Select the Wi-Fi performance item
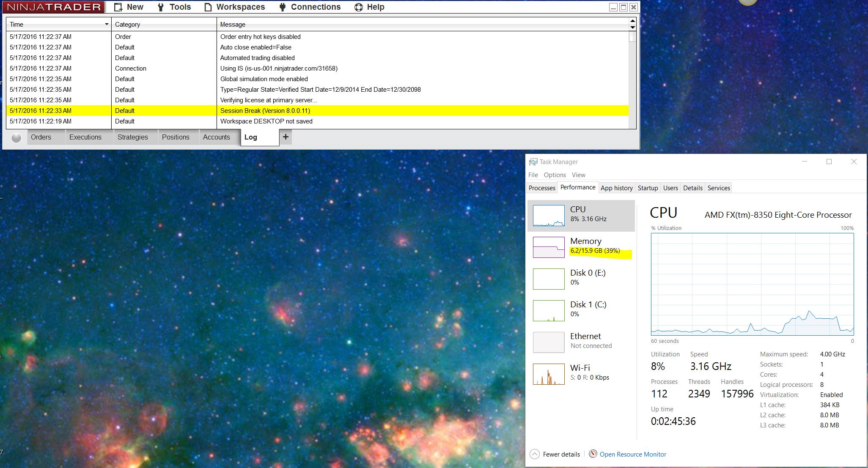The image size is (868, 468). point(580,372)
